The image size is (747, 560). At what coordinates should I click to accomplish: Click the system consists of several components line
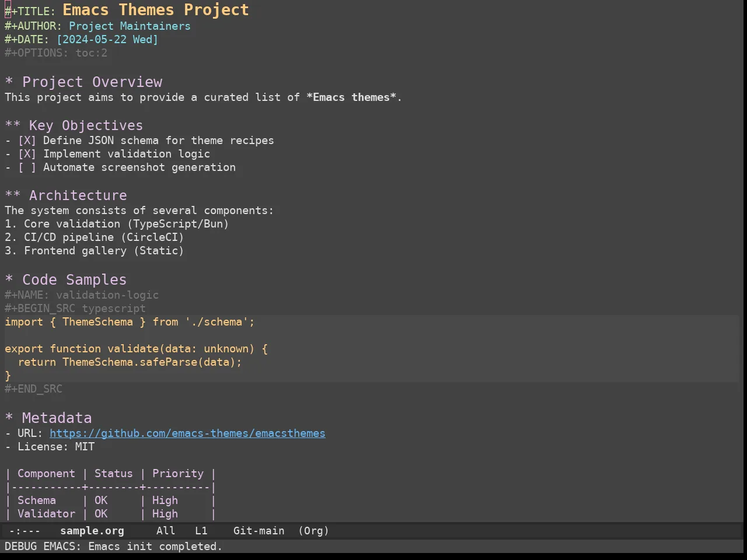coord(139,211)
